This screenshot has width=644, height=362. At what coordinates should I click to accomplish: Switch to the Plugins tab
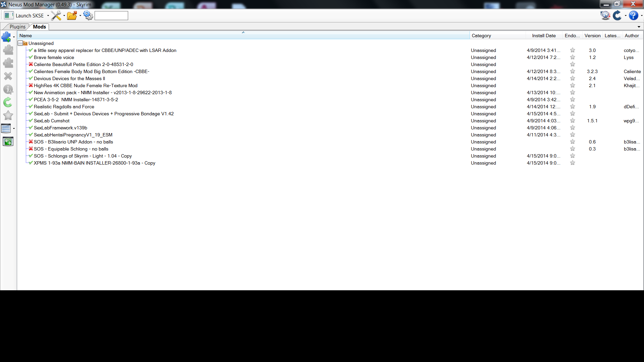pos(17,27)
